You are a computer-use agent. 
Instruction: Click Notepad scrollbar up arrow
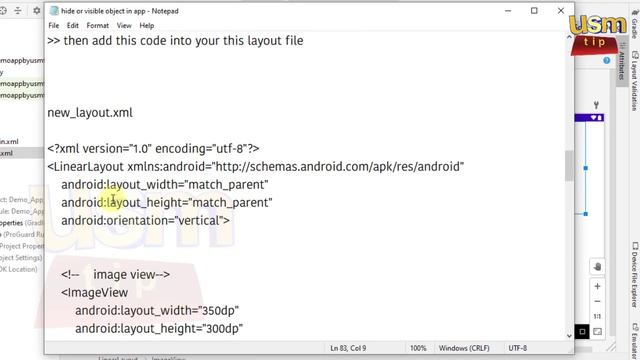569,37
